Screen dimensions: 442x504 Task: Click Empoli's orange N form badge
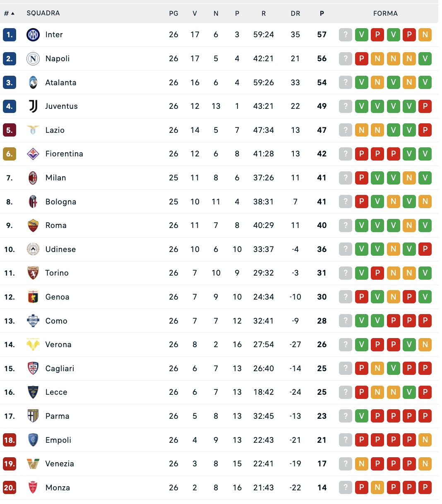(x=425, y=440)
